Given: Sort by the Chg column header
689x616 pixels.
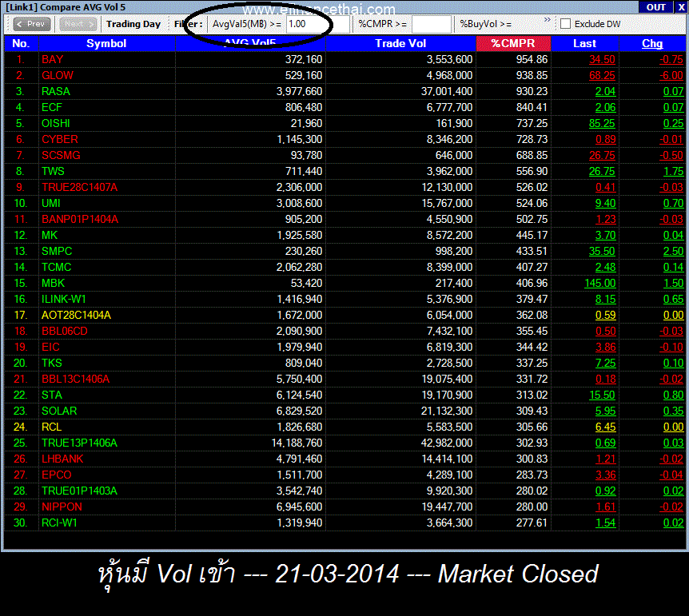Looking at the screenshot, I should coord(652,43).
